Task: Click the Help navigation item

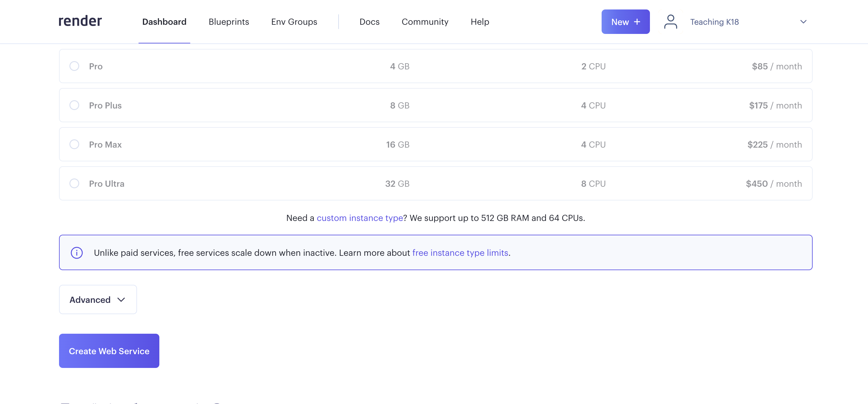Action: tap(480, 22)
